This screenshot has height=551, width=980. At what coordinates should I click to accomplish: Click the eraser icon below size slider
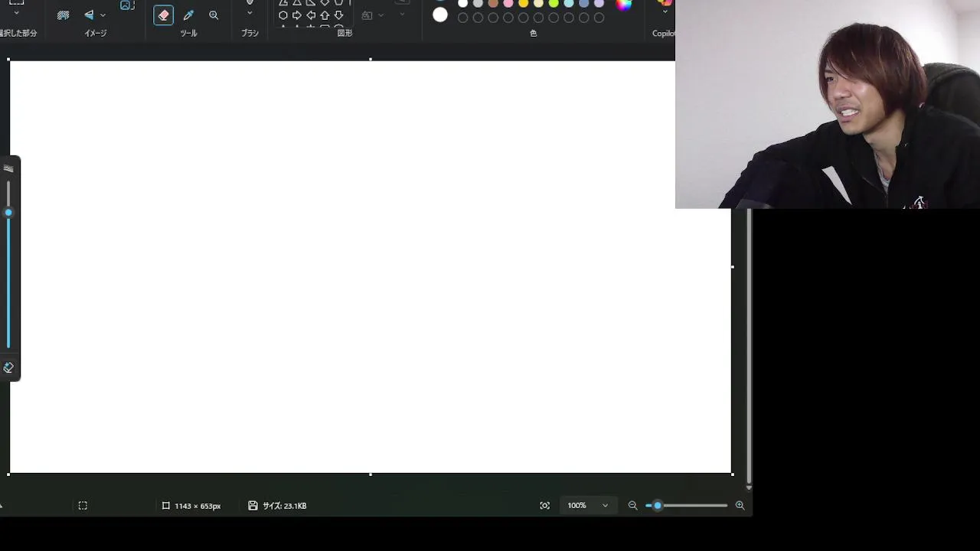[8, 367]
